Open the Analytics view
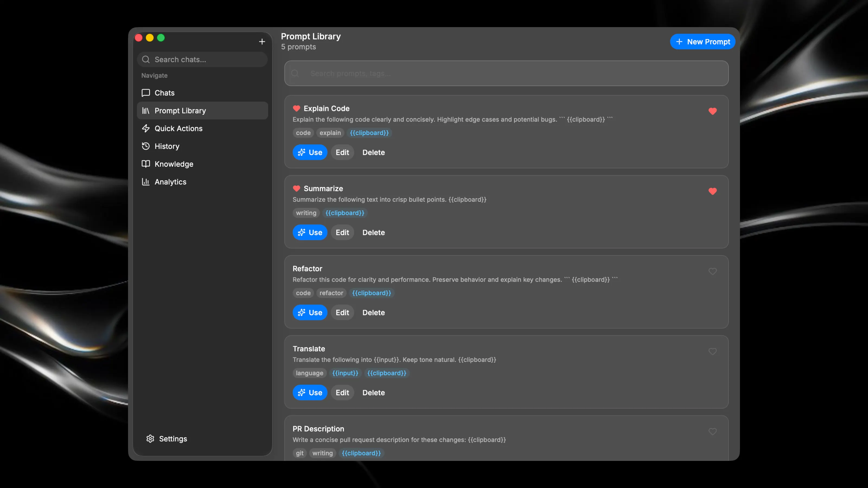The width and height of the screenshot is (868, 488). pyautogui.click(x=202, y=182)
